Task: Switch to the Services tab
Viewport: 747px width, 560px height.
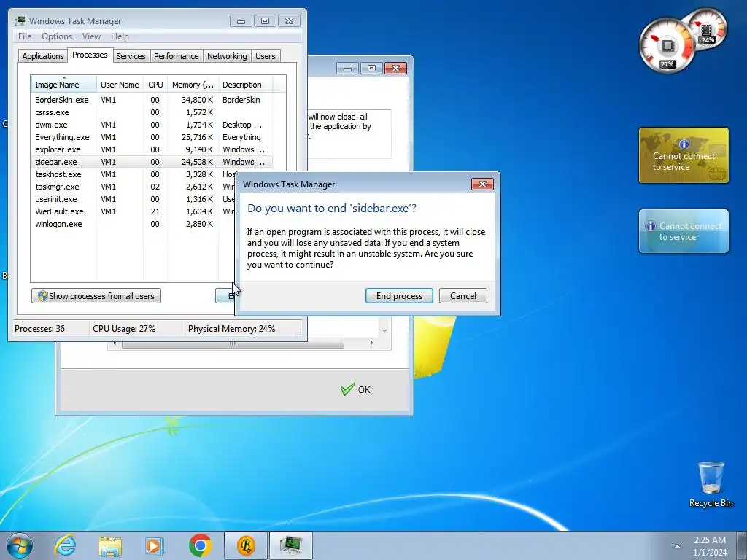Action: (x=131, y=56)
